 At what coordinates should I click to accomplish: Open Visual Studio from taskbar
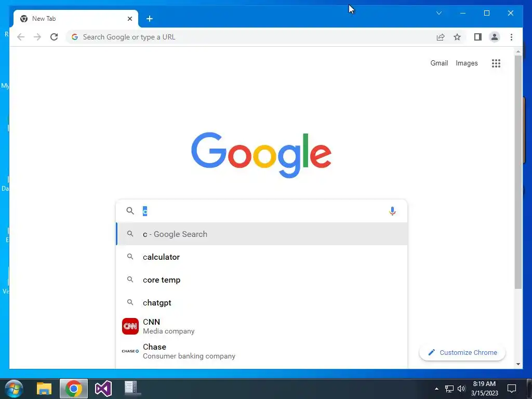pyautogui.click(x=103, y=389)
